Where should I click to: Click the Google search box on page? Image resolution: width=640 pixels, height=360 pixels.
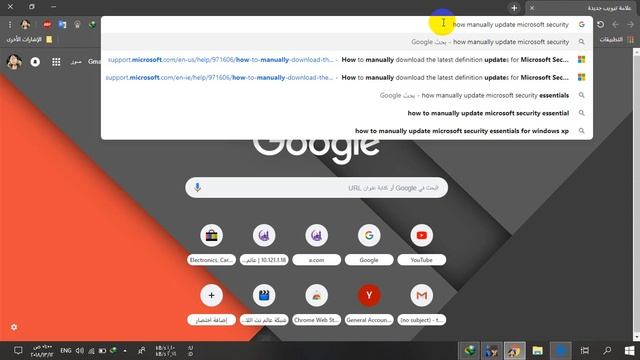point(317,187)
